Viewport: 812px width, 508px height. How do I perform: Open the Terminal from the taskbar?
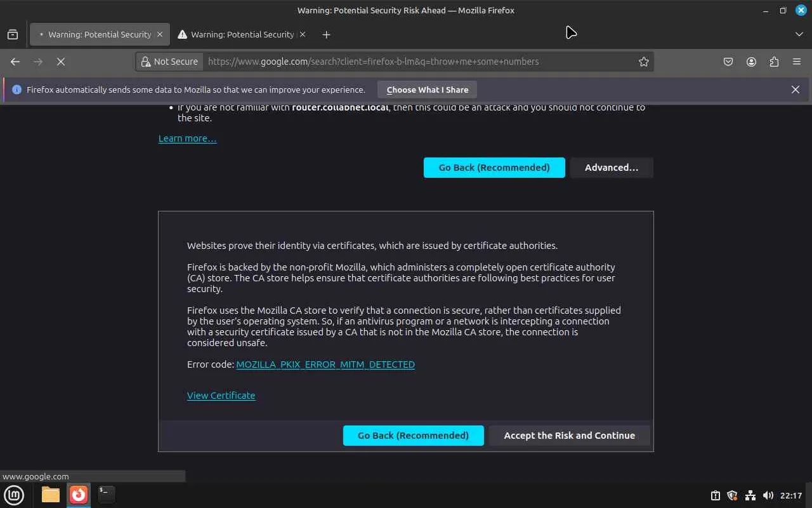coord(106,493)
